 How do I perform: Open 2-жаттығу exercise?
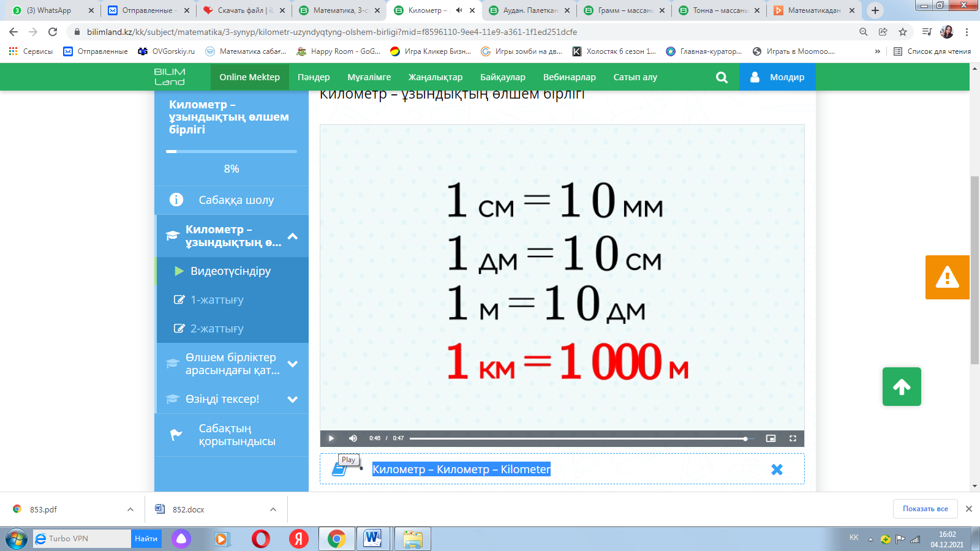coord(232,329)
